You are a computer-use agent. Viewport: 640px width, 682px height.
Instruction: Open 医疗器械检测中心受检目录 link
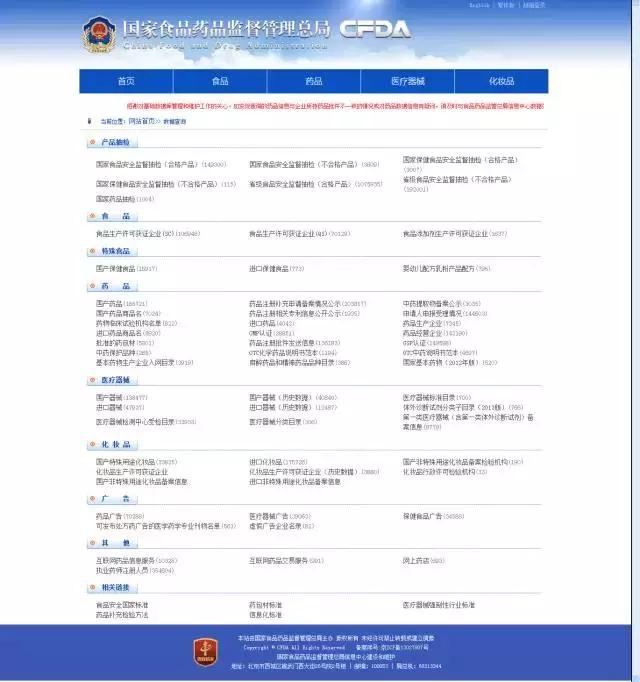click(x=146, y=422)
